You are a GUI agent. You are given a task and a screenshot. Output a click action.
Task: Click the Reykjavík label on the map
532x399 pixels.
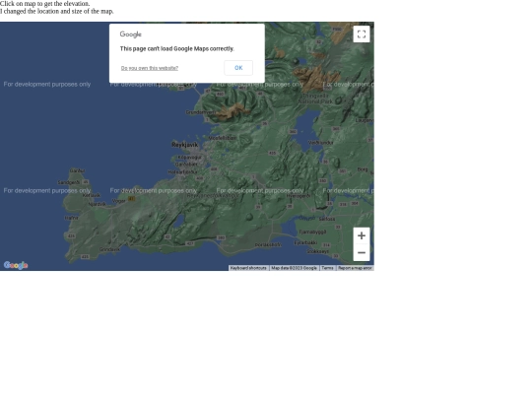coord(185,145)
